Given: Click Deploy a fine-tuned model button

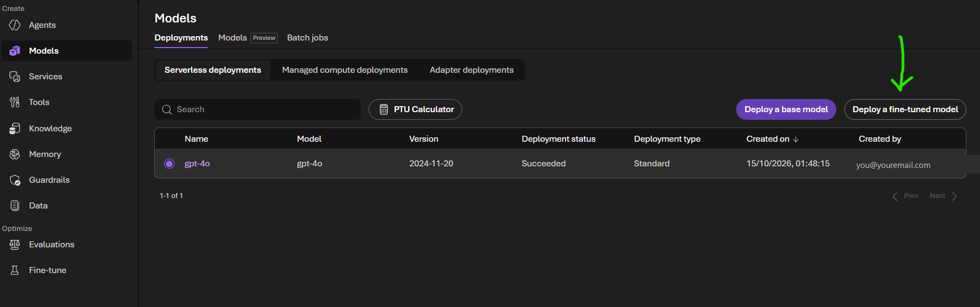Looking at the screenshot, I should point(905,109).
